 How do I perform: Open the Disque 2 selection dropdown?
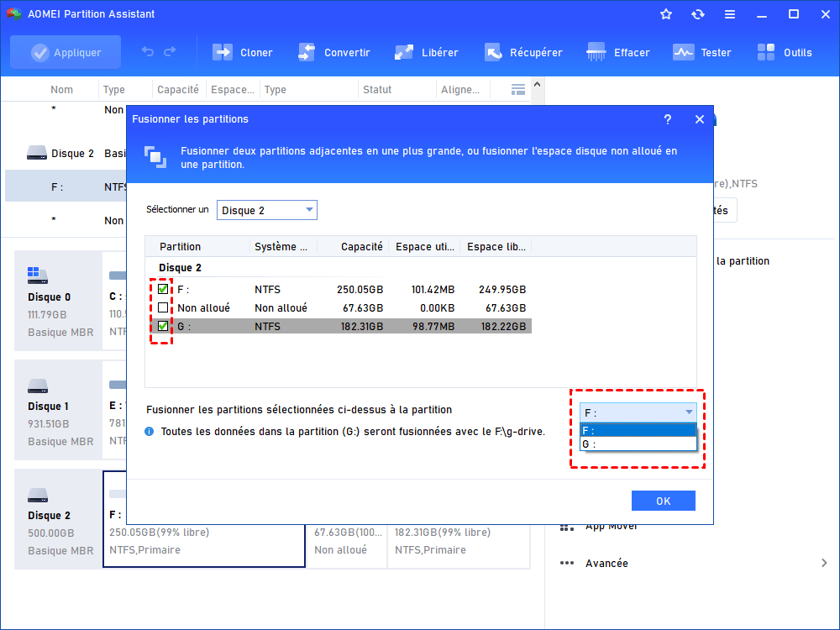pos(267,210)
